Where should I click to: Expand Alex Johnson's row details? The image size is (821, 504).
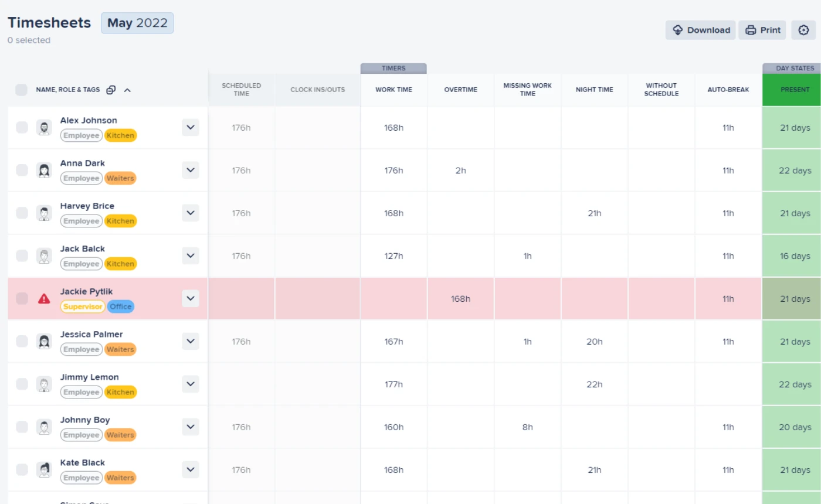pos(190,127)
